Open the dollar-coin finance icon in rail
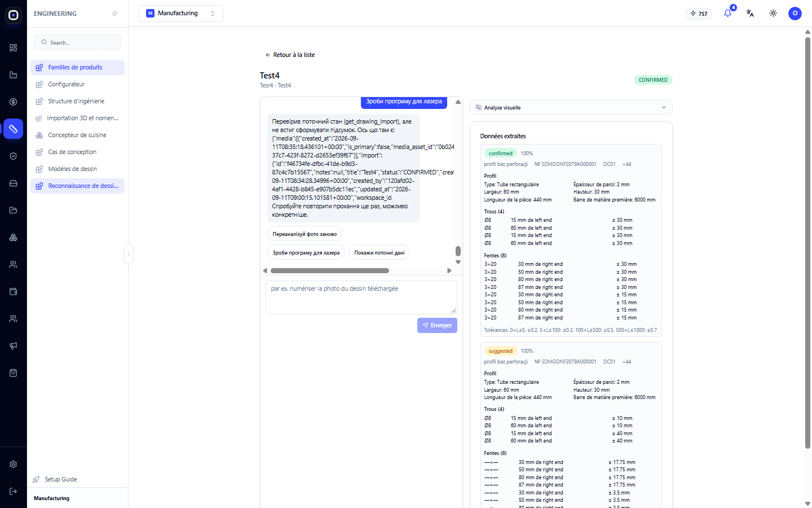The height and width of the screenshot is (508, 812). coord(14,102)
